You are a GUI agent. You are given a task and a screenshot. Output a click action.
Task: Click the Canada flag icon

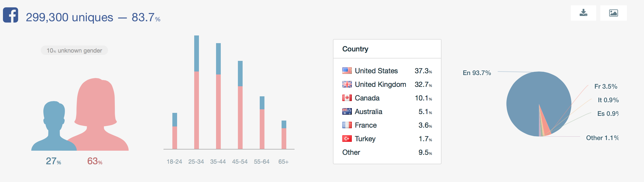347,98
